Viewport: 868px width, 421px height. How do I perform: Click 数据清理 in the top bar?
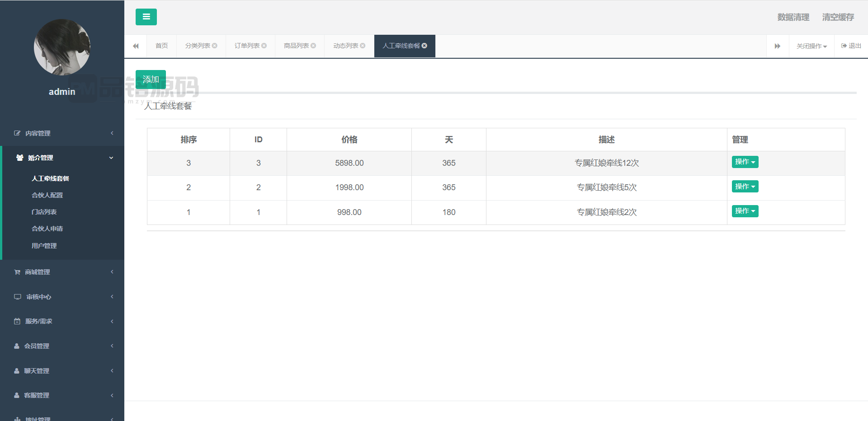[793, 17]
